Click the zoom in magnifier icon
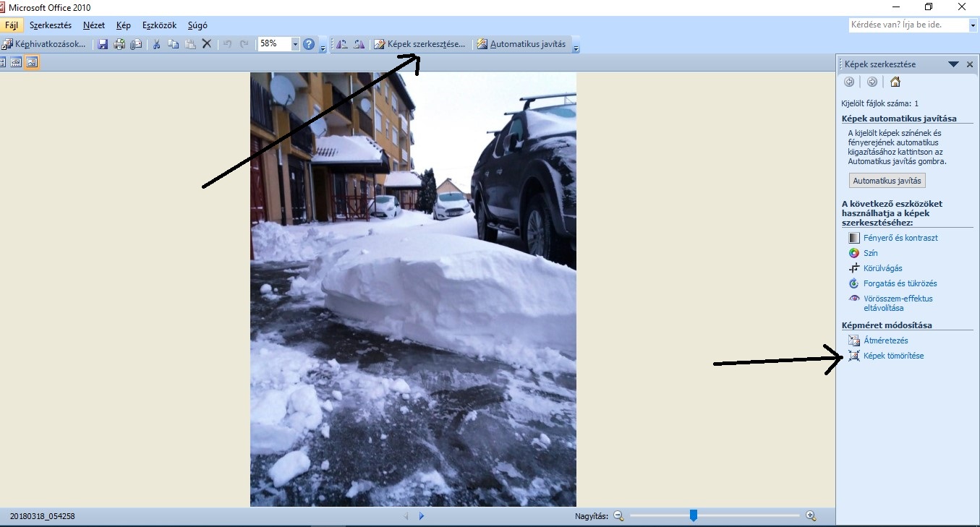This screenshot has height=527, width=980. coord(811,515)
